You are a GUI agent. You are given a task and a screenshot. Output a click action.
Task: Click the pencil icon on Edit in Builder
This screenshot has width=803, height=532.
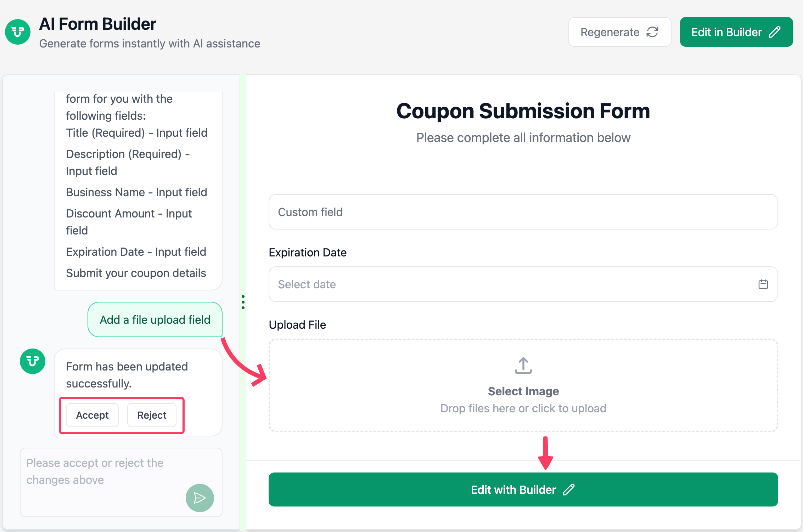[775, 32]
